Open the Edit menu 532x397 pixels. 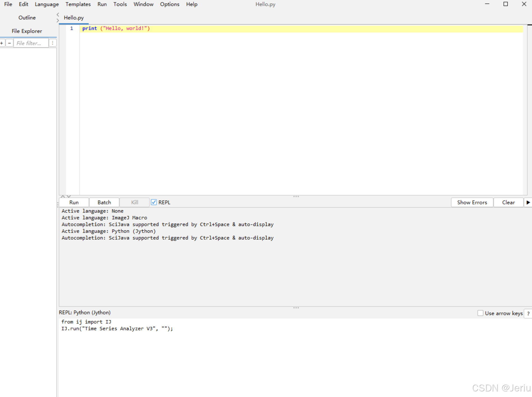(24, 4)
